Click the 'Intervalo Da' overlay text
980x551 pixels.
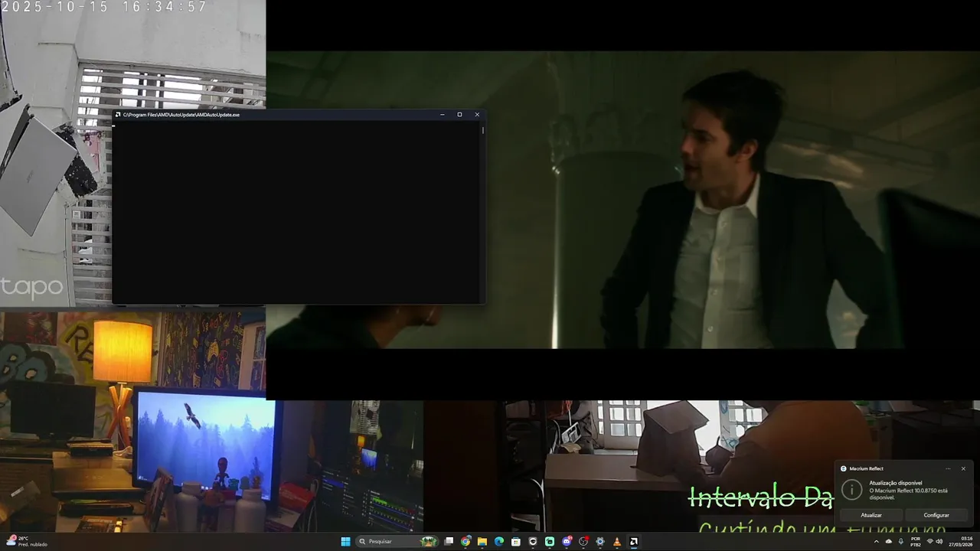pos(760,497)
